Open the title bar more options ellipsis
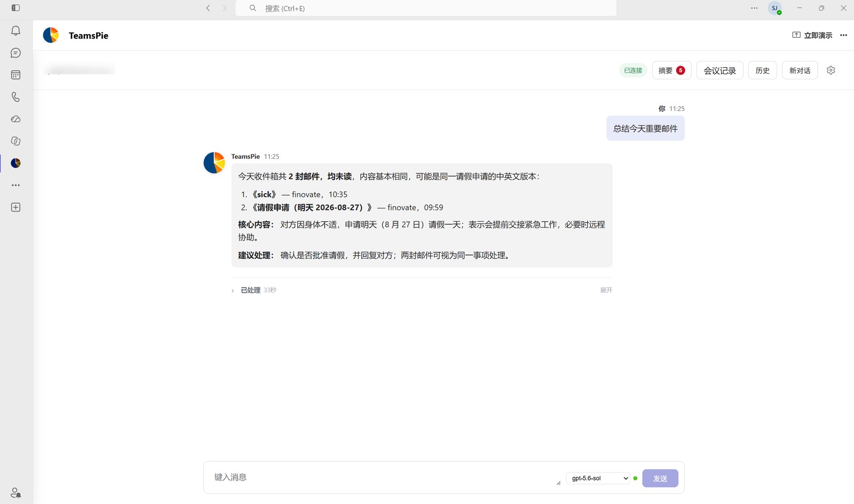The height and width of the screenshot is (504, 854). (754, 8)
